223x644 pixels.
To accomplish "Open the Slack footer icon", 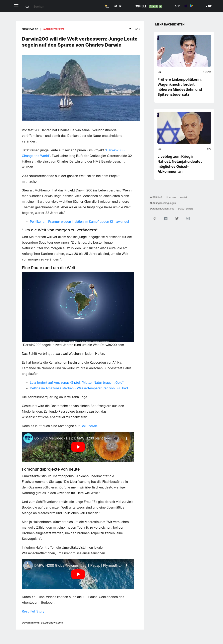I will click(155, 219).
